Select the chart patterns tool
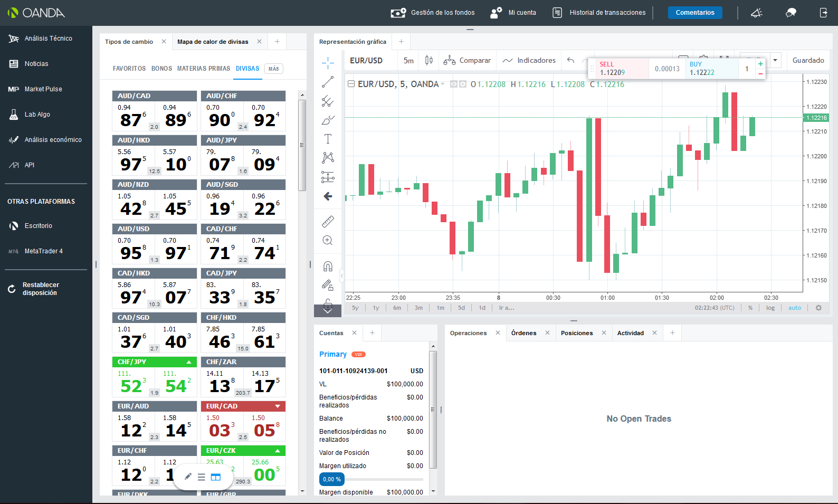 click(x=328, y=158)
